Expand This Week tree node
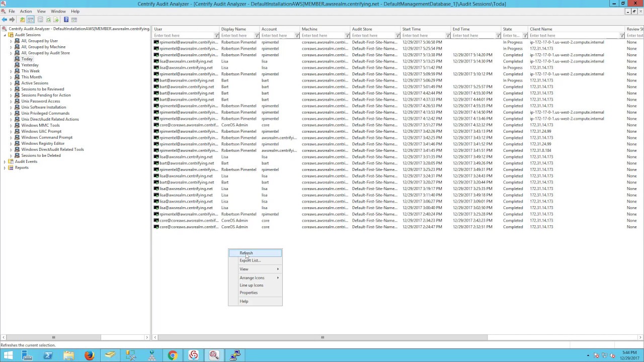This screenshot has height=362, width=644. click(x=11, y=71)
